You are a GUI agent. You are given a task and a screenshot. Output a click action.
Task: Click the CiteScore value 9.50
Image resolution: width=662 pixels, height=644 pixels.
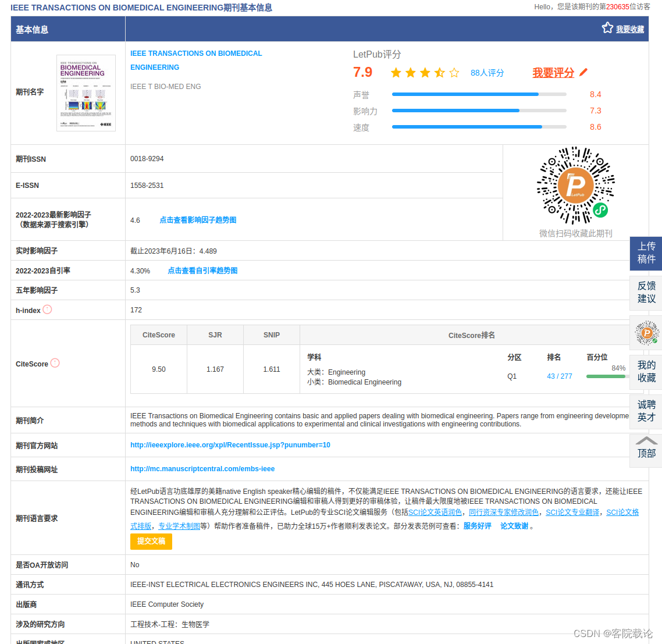coord(159,369)
